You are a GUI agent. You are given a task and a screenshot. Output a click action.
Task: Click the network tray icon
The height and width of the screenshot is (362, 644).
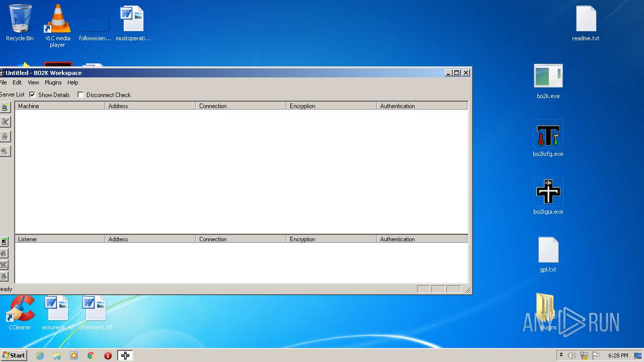584,355
